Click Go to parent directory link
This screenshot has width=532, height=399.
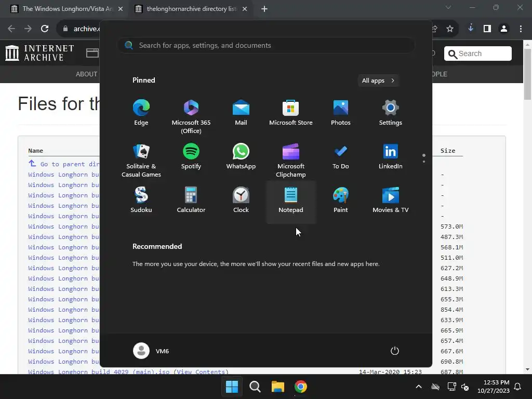pos(64,164)
